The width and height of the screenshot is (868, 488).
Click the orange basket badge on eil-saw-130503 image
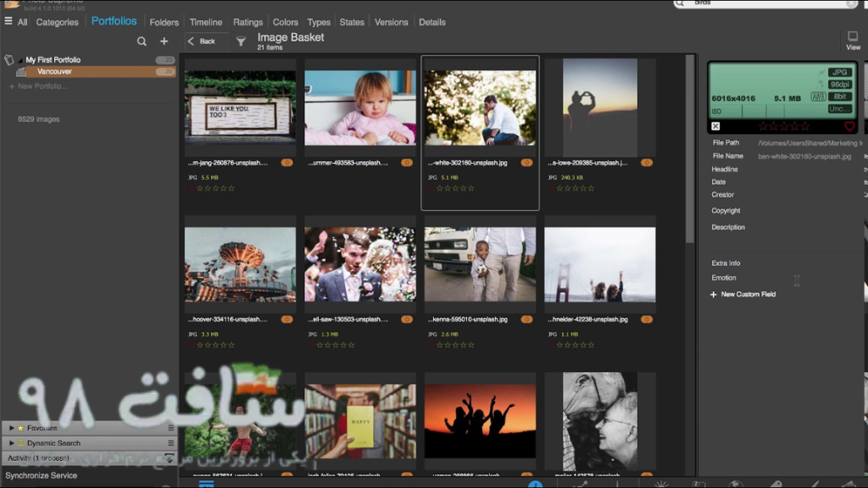[407, 319]
